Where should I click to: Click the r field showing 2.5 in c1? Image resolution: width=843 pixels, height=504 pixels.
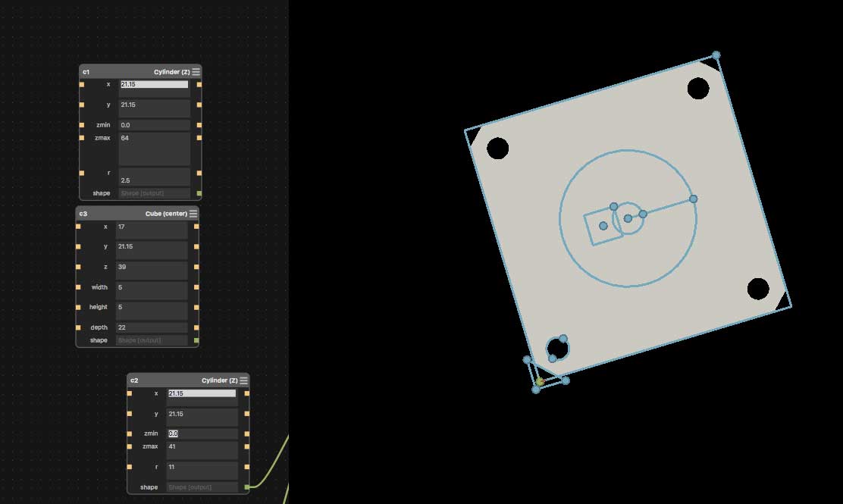tap(155, 177)
